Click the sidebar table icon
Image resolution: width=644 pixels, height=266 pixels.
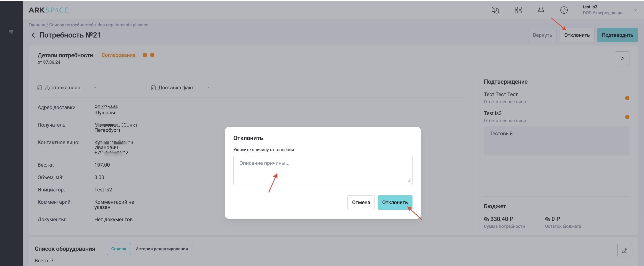coord(11,32)
